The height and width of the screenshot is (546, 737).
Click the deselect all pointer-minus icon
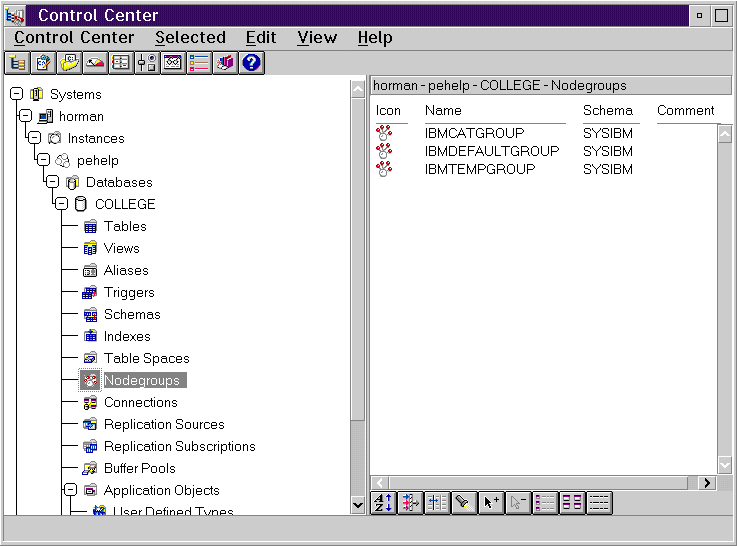click(518, 503)
